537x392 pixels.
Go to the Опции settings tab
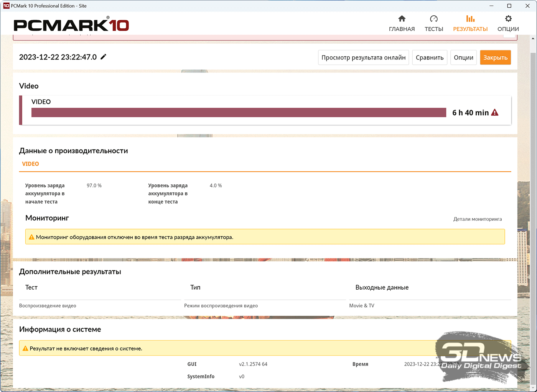[x=508, y=23]
